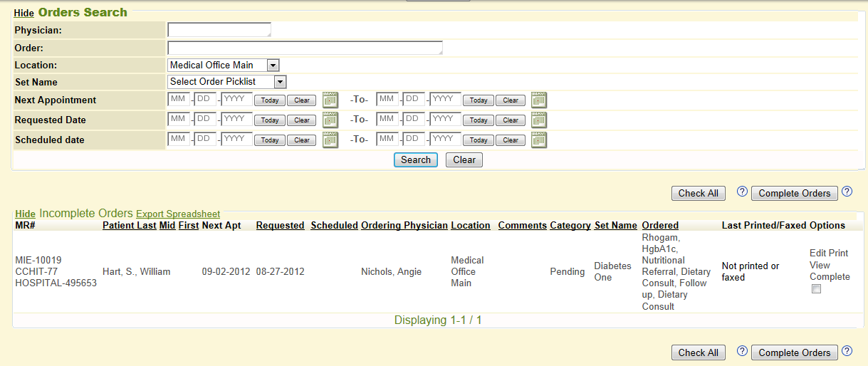This screenshot has height=366, width=868.
Task: Sort by Ordering Physician column header
Action: click(x=404, y=226)
